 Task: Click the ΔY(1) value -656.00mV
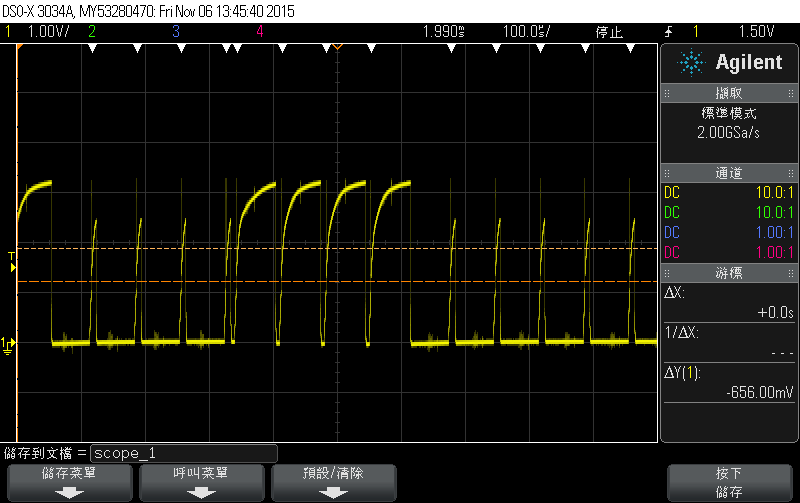pos(760,392)
